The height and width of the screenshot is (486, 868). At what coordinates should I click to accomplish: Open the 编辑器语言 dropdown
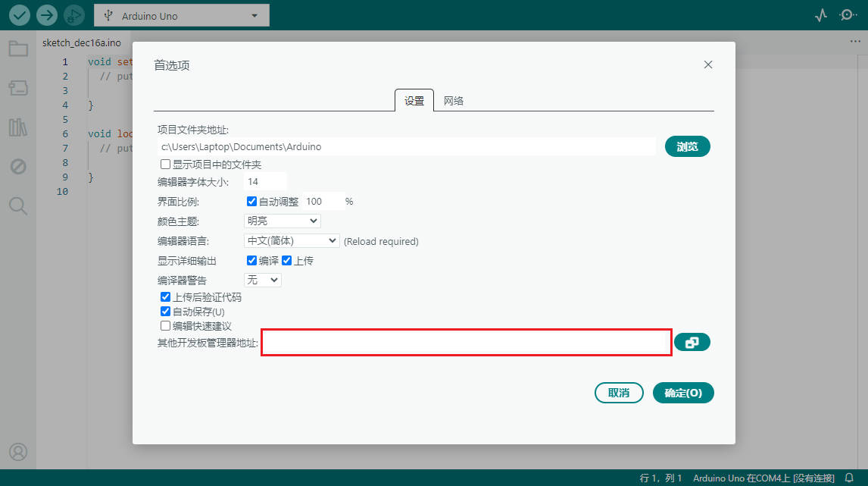click(291, 240)
